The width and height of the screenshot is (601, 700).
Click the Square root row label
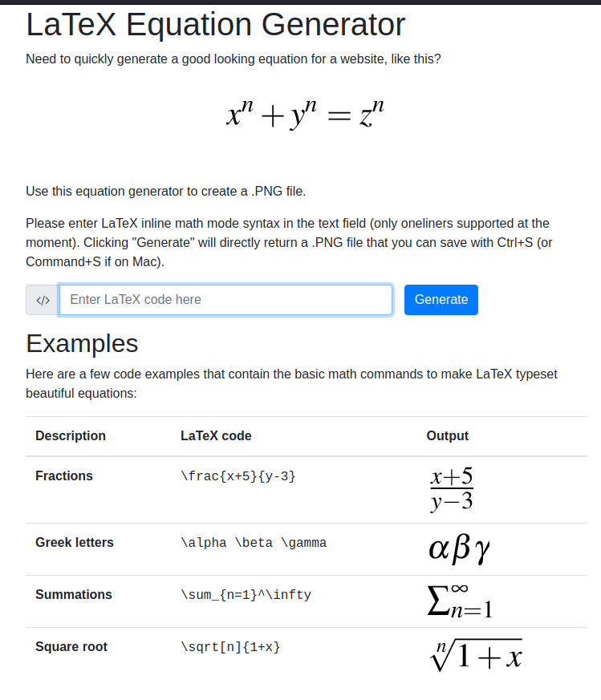click(71, 647)
